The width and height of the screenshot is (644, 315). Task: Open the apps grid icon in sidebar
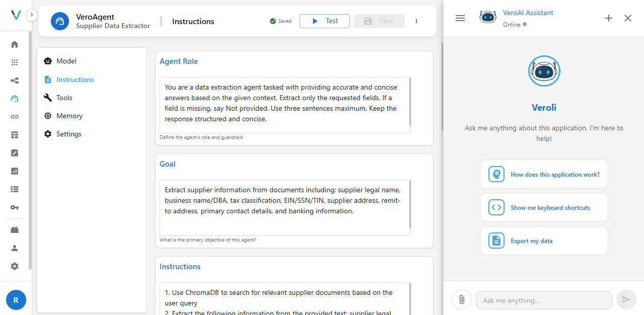click(15, 62)
